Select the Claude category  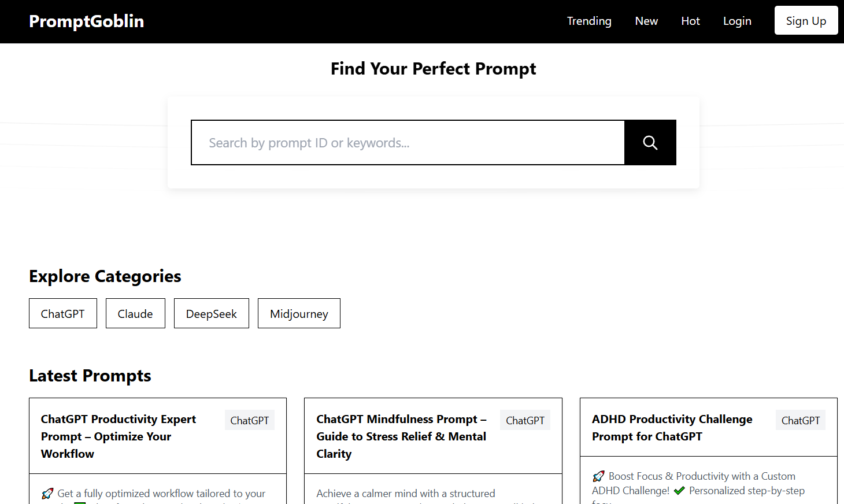pyautogui.click(x=135, y=314)
